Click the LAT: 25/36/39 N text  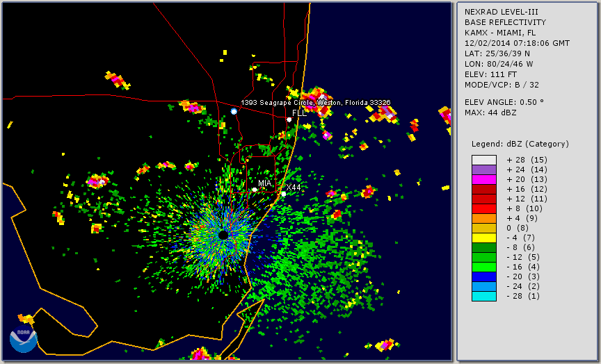pos(497,53)
